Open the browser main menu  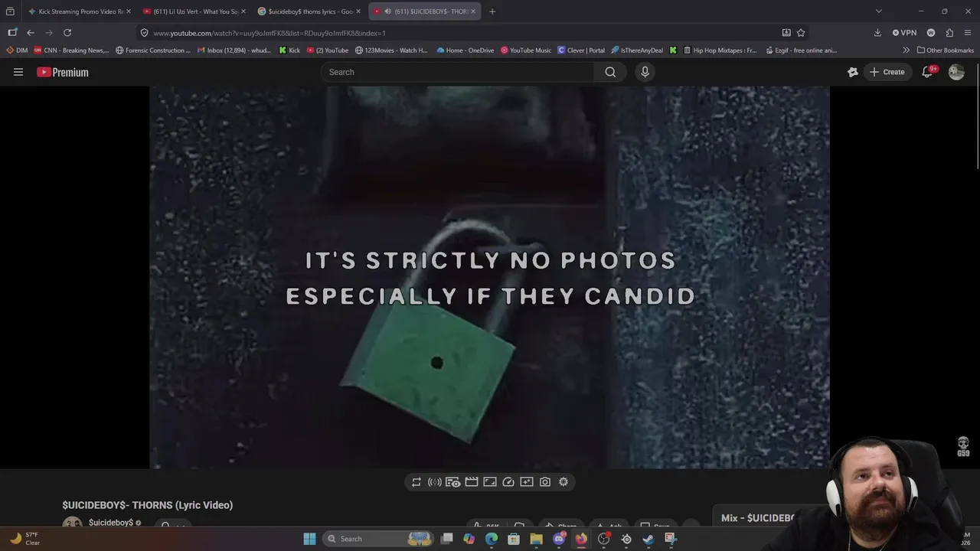click(969, 33)
